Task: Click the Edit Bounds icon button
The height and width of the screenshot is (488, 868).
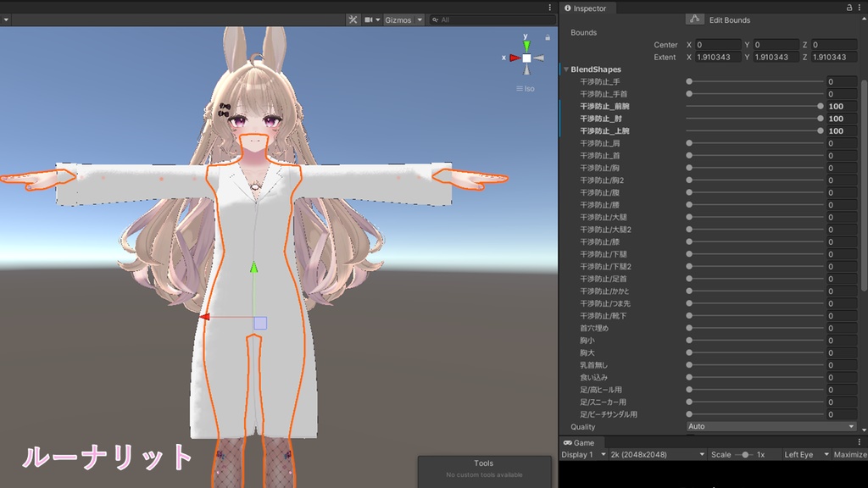Action: [695, 19]
